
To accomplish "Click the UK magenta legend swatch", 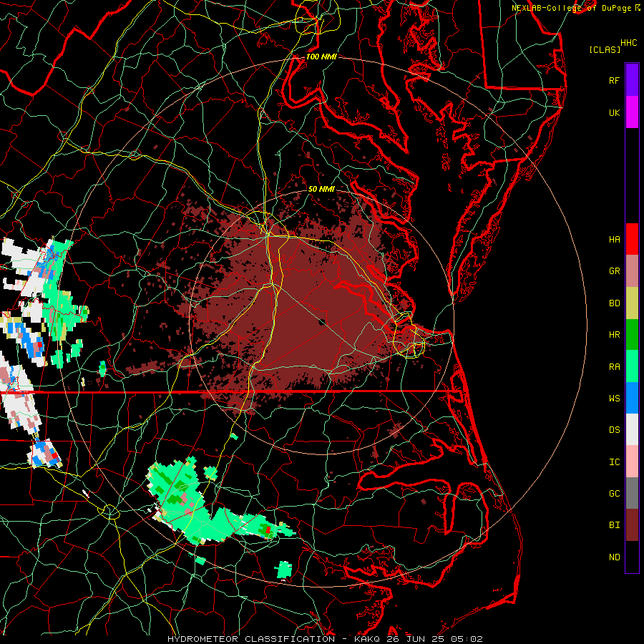I will coord(632,112).
